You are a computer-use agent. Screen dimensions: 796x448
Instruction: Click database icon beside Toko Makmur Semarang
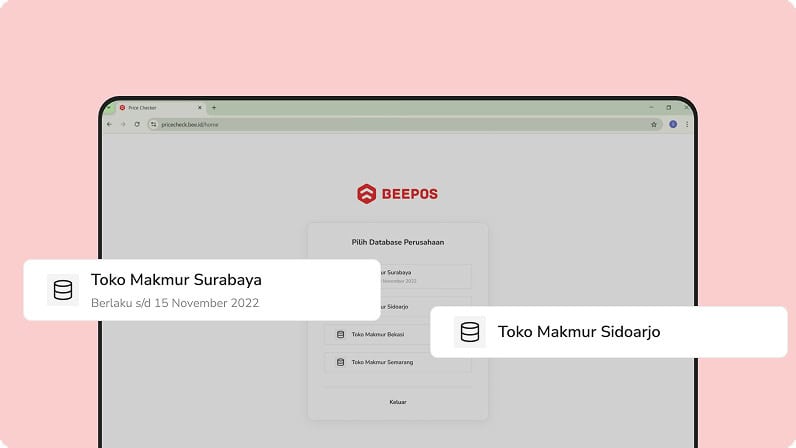coord(341,362)
